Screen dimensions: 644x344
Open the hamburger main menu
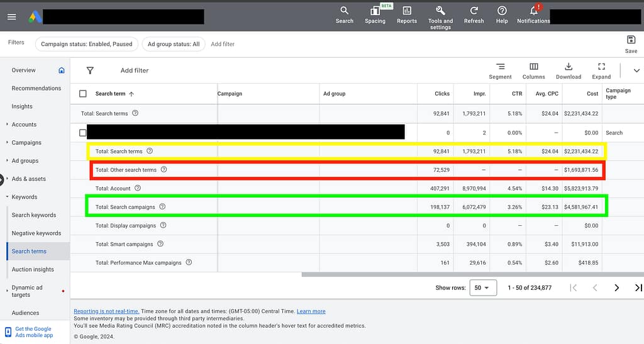click(x=12, y=17)
